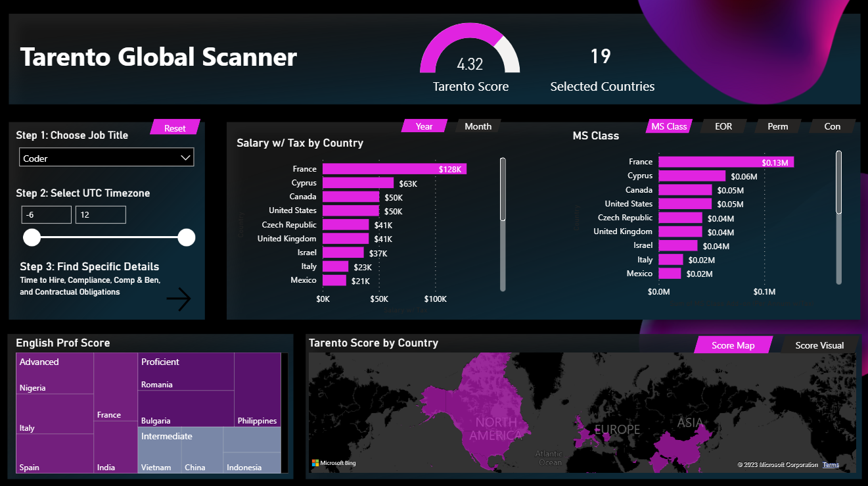The height and width of the screenshot is (486, 868).
Task: Open the Terms link on the map
Action: click(x=831, y=465)
